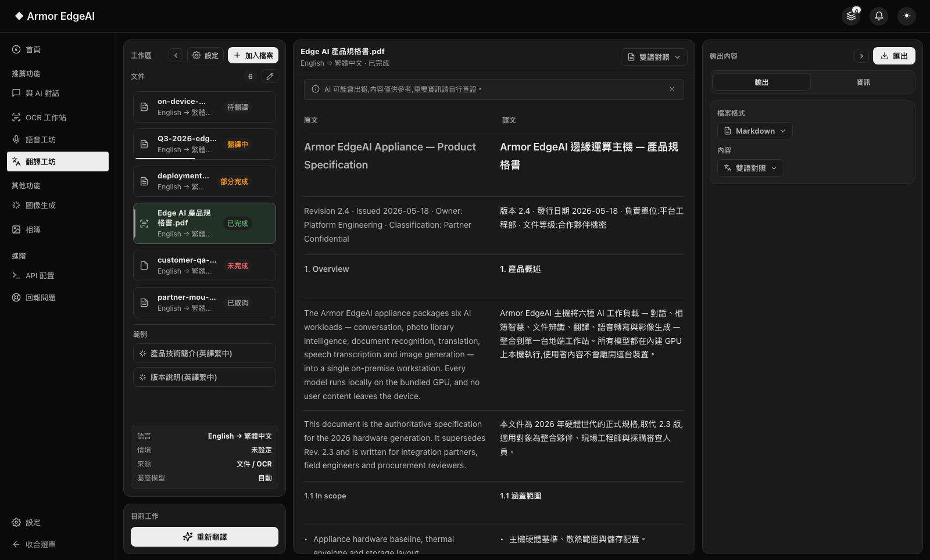
Task: Open 回報問題
Action: (x=58, y=297)
